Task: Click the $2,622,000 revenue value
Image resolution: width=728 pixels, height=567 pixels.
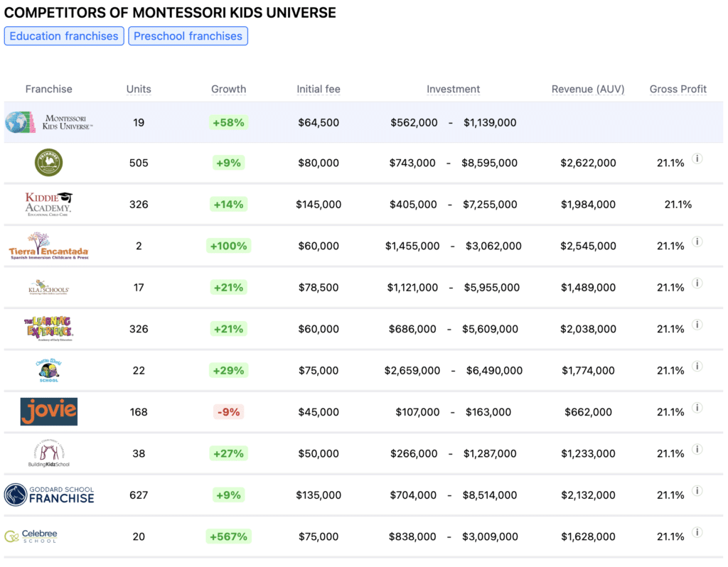Action: 588,163
